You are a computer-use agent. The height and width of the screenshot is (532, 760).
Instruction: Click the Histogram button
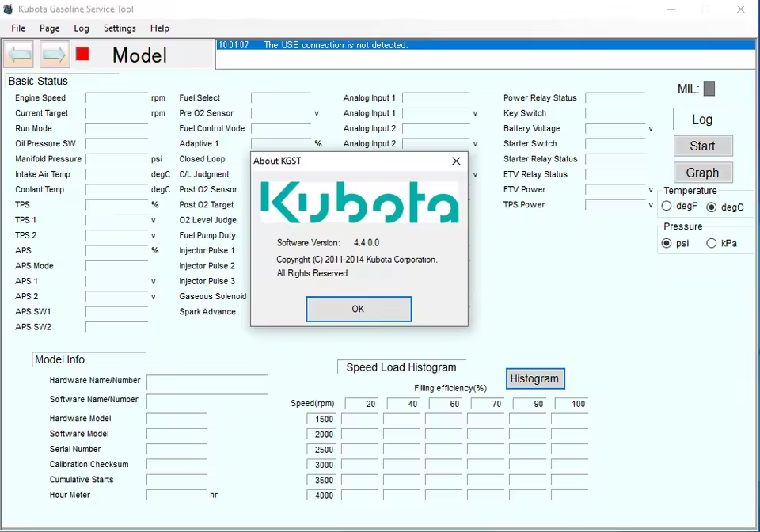tap(534, 378)
